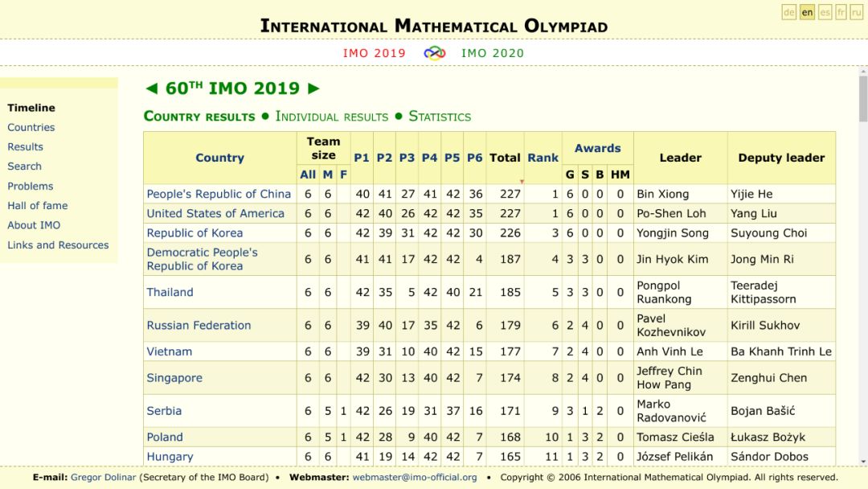Open People's Republic of China link

pyautogui.click(x=219, y=194)
